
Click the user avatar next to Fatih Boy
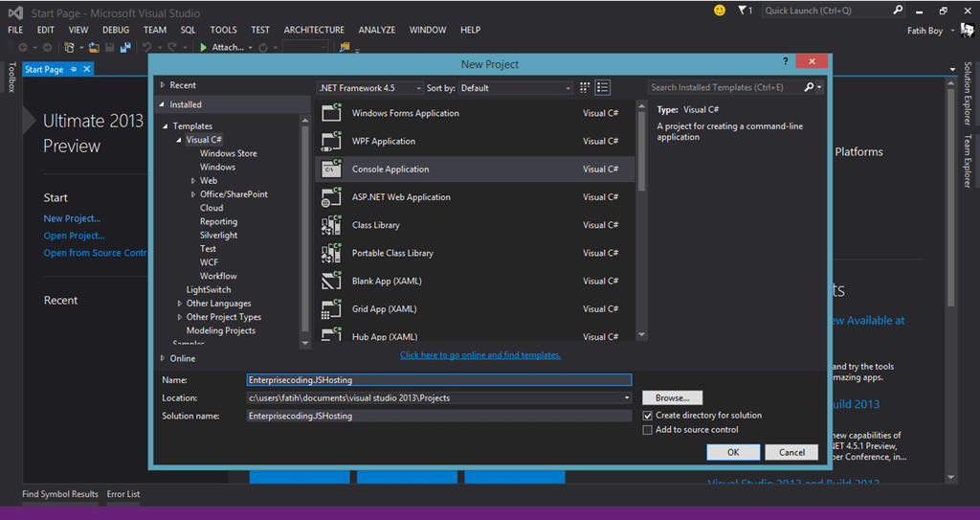tap(967, 31)
